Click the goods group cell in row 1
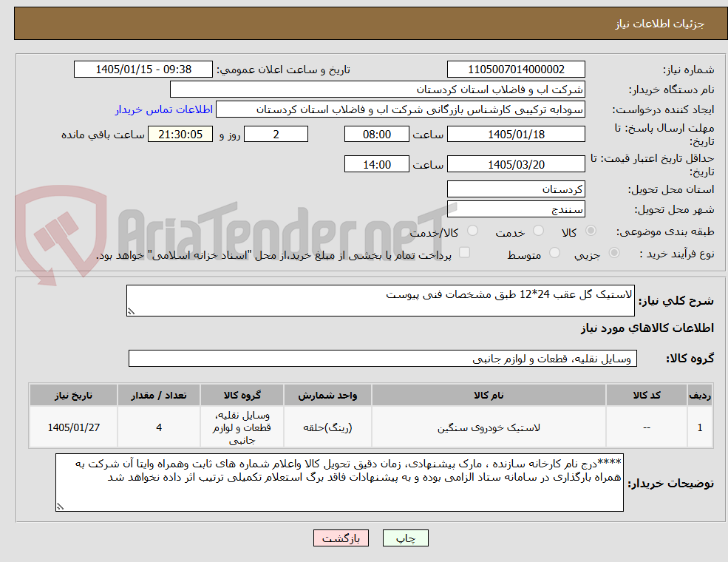This screenshot has height=562, width=728. pyautogui.click(x=242, y=427)
